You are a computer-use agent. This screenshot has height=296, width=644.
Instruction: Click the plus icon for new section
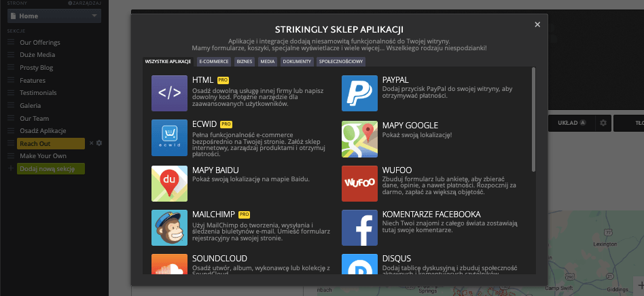point(11,169)
